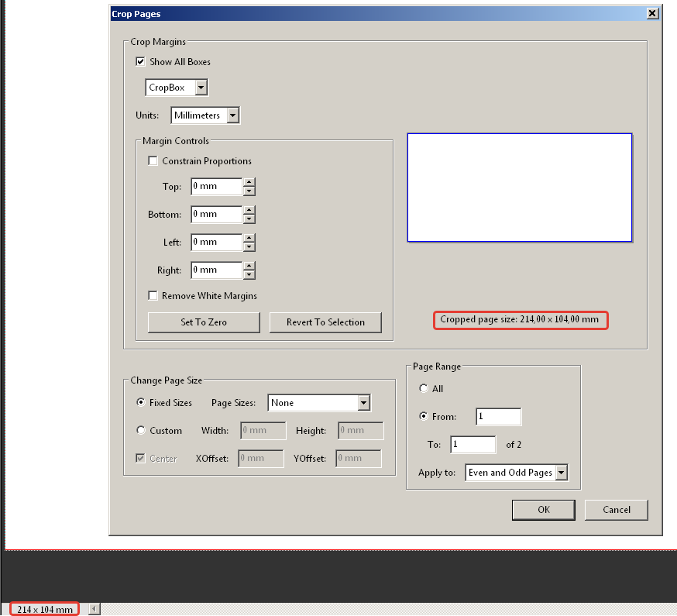677x616 pixels.
Task: Confirm with the OK button
Action: 544,510
